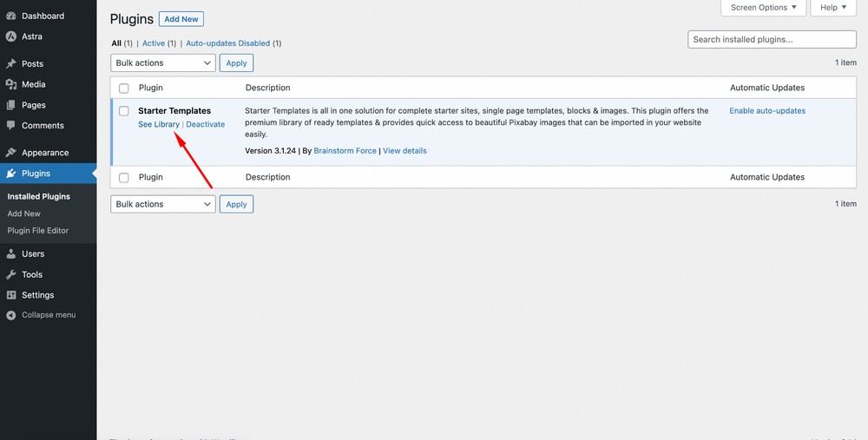Filter by Auto-updates Disabled

pyautogui.click(x=228, y=43)
